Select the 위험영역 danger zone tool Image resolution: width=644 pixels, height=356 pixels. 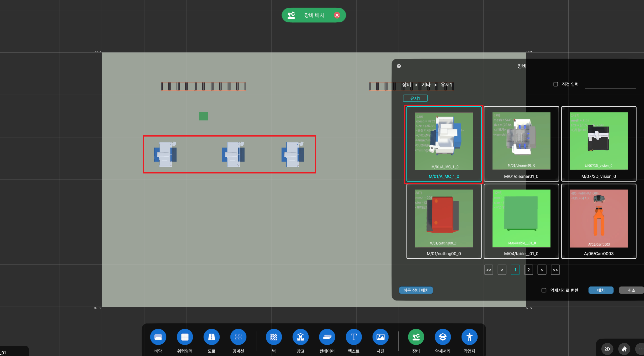(185, 337)
